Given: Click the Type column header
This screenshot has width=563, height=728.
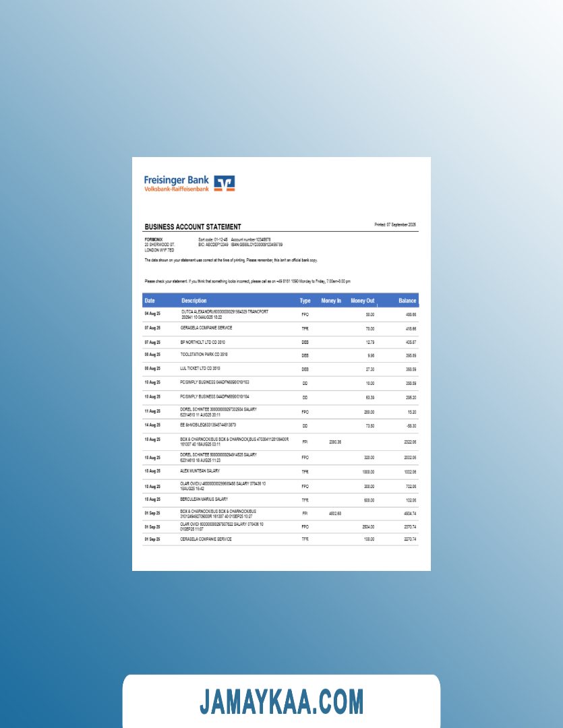Looking at the screenshot, I should point(305,301).
